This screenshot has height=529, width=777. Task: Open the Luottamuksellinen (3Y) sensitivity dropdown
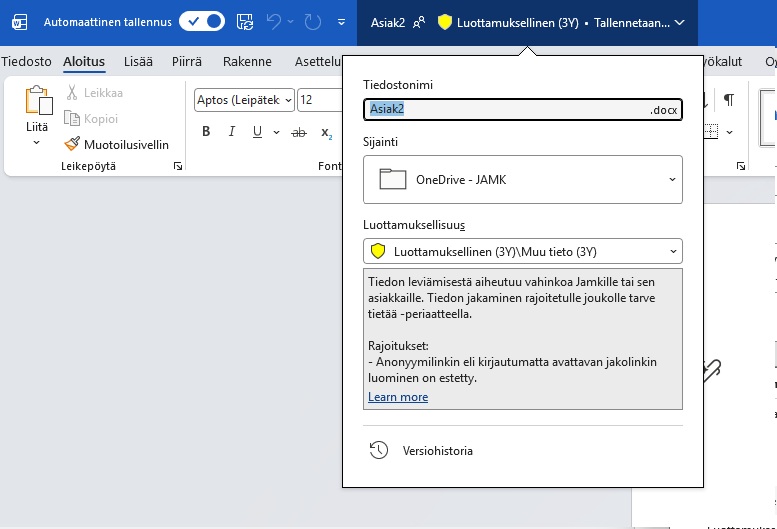click(x=522, y=251)
